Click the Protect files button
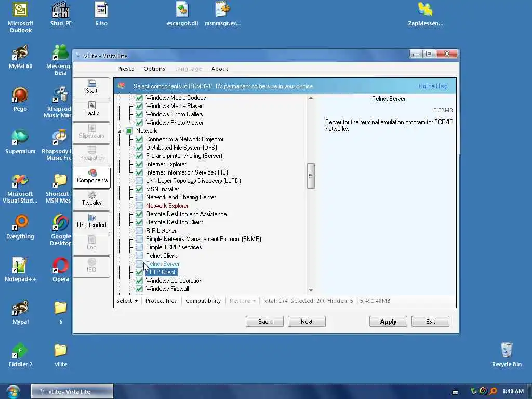This screenshot has height=399, width=532. tap(161, 301)
